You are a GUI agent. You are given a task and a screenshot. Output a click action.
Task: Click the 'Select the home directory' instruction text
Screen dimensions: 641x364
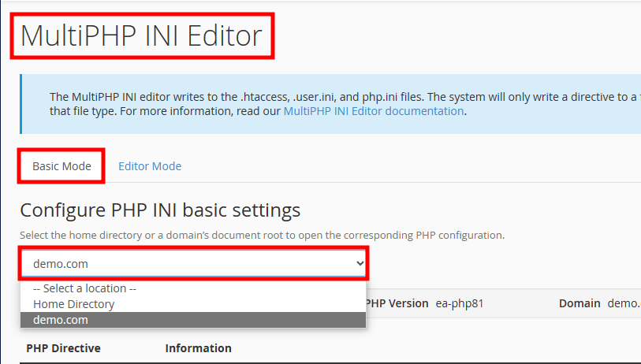pos(262,236)
